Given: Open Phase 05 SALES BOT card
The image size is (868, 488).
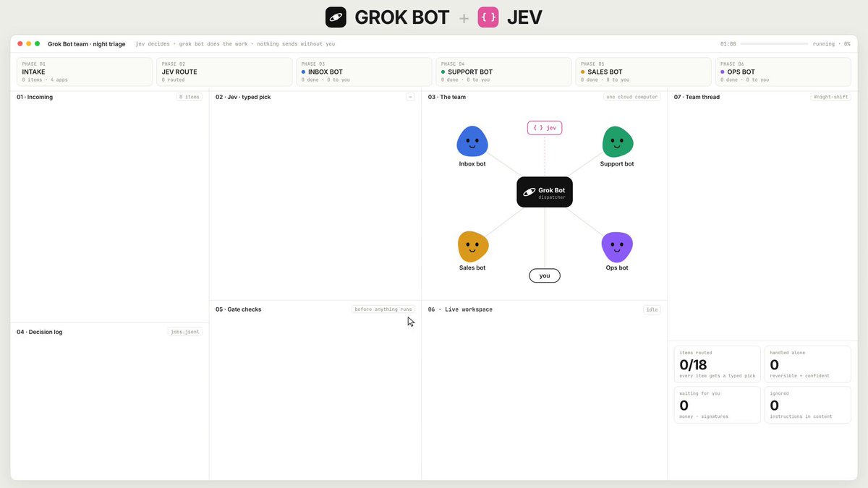Looking at the screenshot, I should tap(643, 72).
